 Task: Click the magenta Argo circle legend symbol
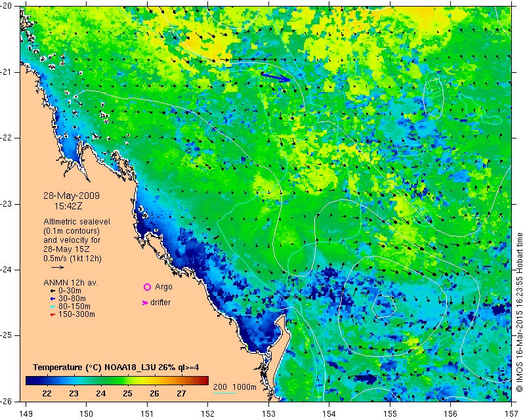pyautogui.click(x=147, y=287)
